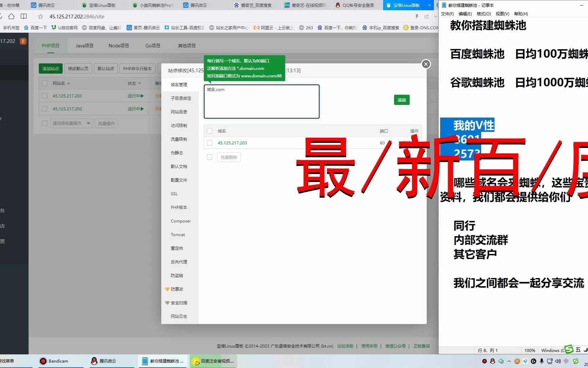This screenshot has height=368, width=588.
Task: Switch to the Go项目 tab
Action: point(153,46)
